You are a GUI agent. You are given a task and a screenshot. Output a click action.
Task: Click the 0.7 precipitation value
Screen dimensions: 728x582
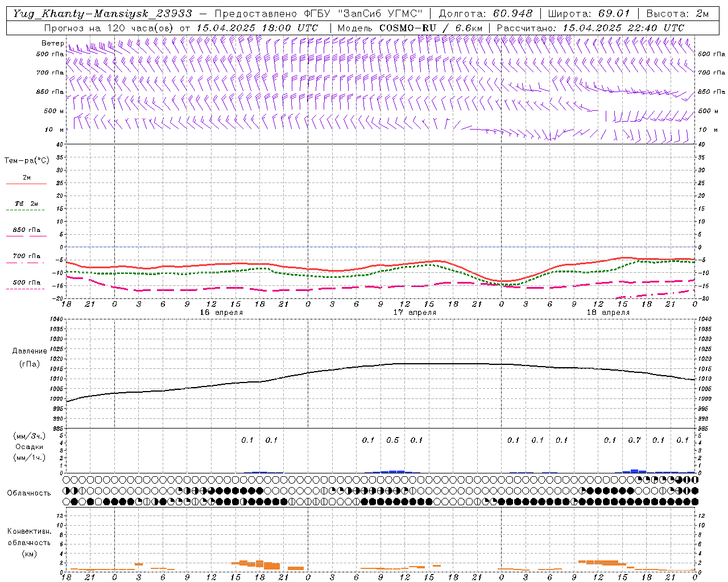click(634, 440)
